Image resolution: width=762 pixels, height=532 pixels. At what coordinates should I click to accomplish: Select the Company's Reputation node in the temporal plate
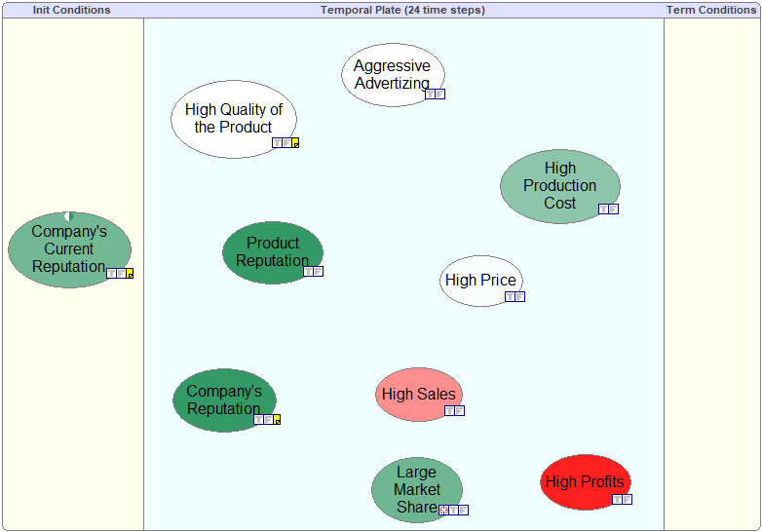coord(224,399)
